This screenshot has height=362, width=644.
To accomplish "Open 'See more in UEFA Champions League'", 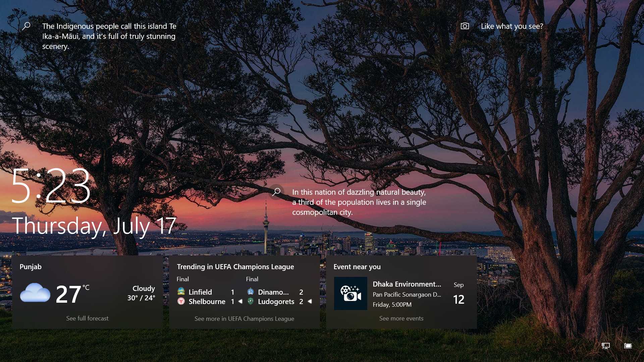I will tap(244, 318).
